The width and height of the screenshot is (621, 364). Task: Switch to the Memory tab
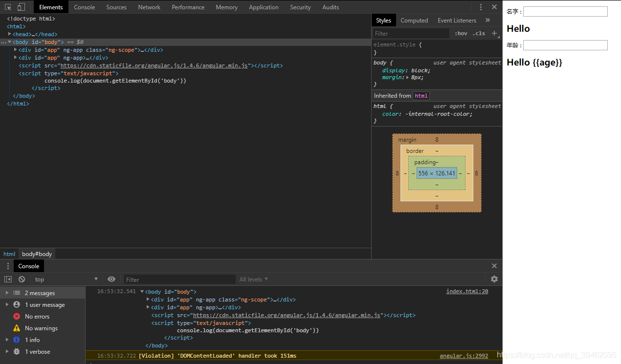(226, 7)
